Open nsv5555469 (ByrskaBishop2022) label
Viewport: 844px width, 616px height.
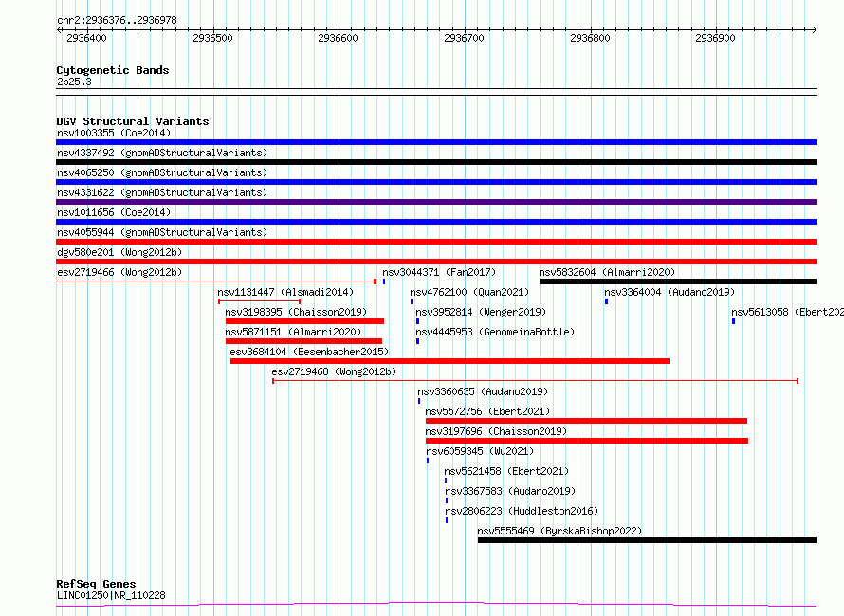(x=560, y=531)
